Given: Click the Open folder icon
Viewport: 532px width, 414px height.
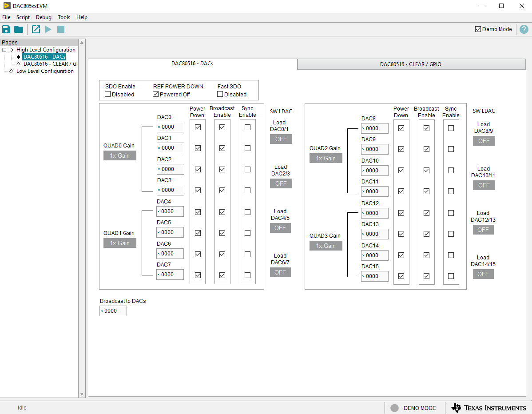Looking at the screenshot, I should coord(19,29).
